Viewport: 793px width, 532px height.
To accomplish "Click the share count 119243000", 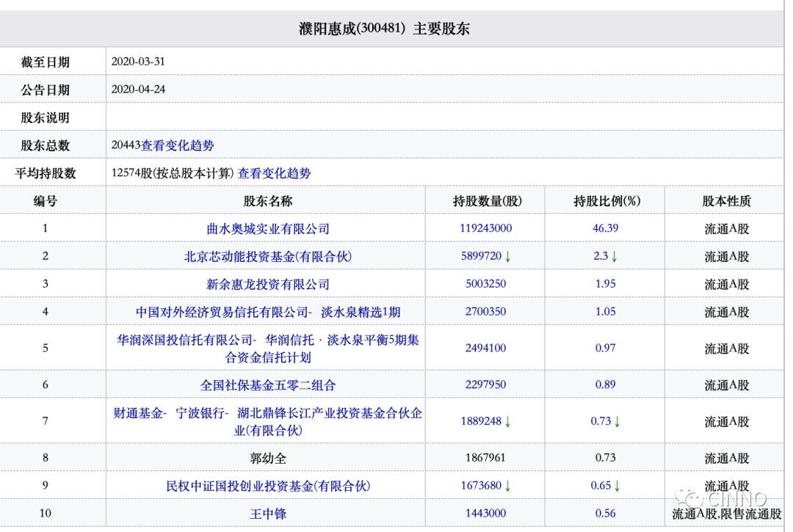I will (485, 228).
